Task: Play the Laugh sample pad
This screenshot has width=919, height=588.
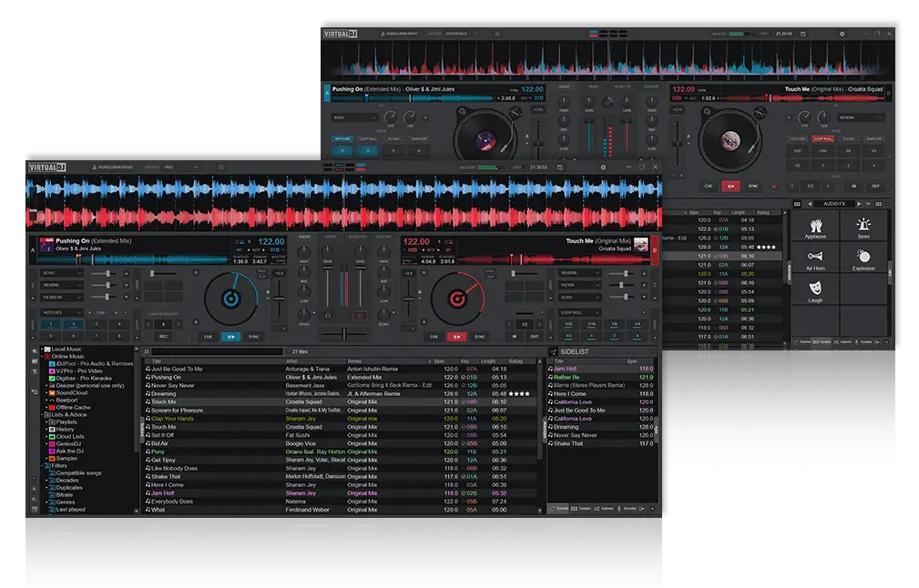Action: pos(815,289)
